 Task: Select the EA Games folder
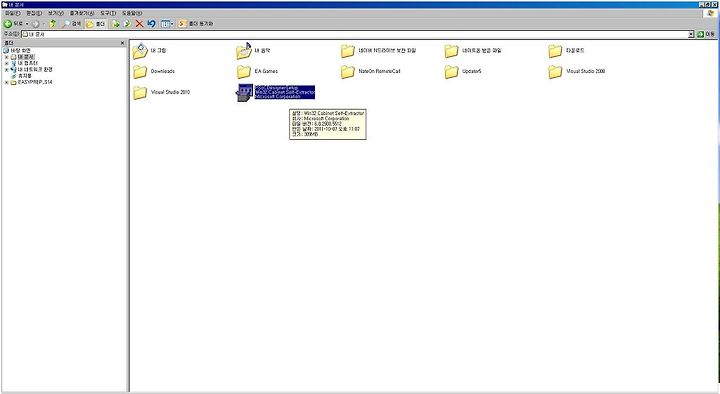coord(257,72)
